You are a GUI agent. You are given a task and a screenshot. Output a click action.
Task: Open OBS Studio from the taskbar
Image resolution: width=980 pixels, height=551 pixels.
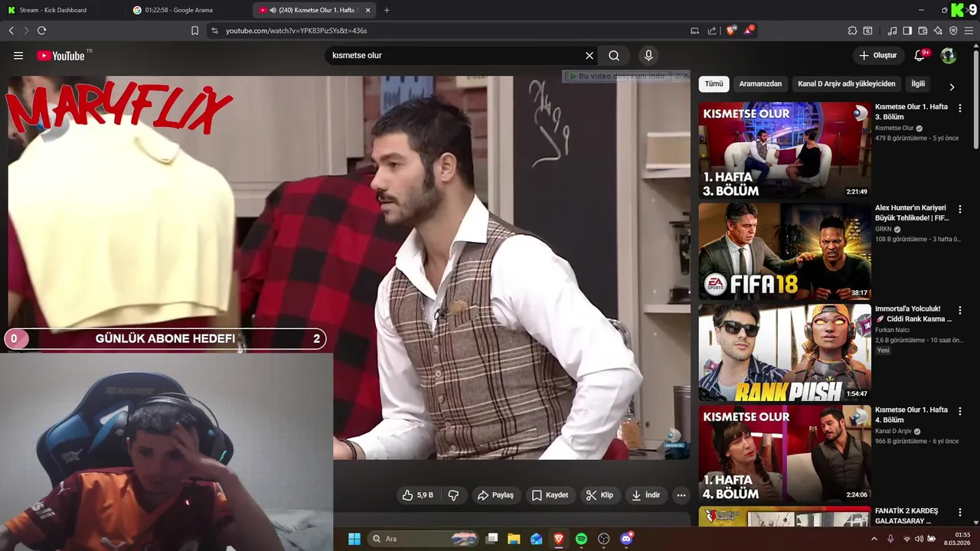point(603,539)
